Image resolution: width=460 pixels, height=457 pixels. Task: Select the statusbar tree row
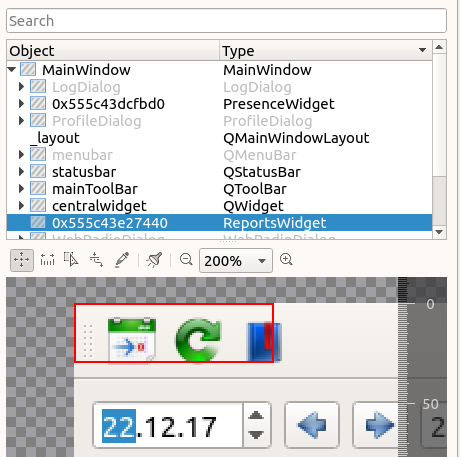219,172
